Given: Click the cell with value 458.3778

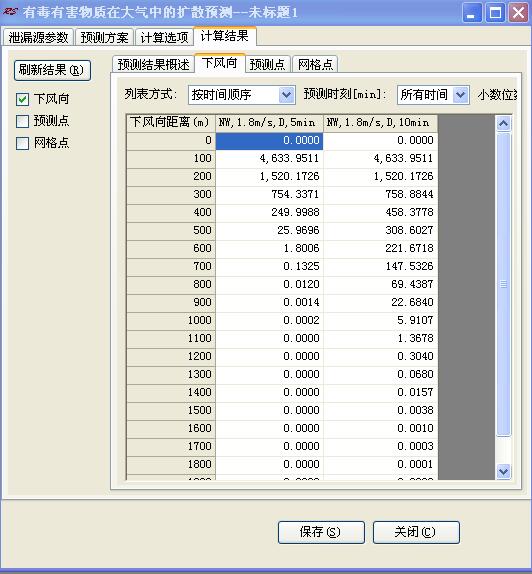Looking at the screenshot, I should point(380,213).
